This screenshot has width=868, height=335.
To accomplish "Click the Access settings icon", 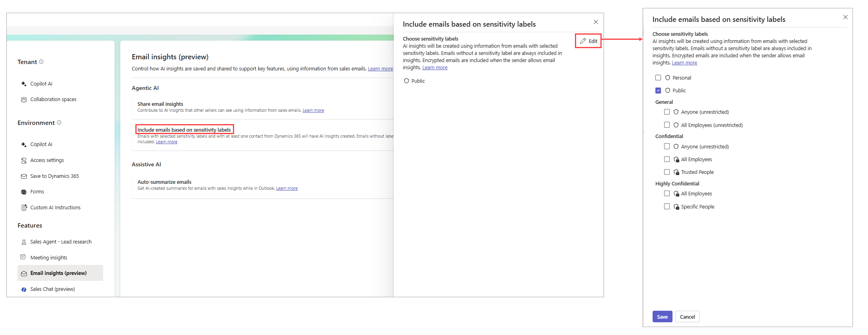I will pyautogui.click(x=24, y=160).
